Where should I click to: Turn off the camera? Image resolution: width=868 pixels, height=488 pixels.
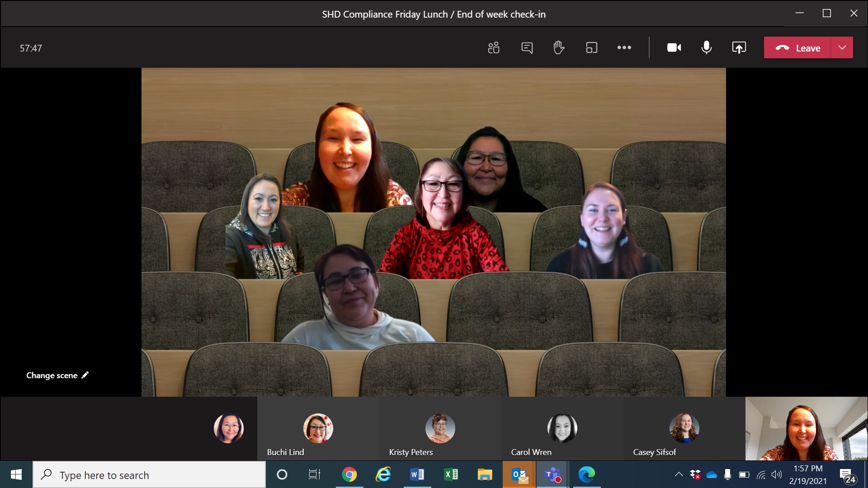click(x=674, y=48)
